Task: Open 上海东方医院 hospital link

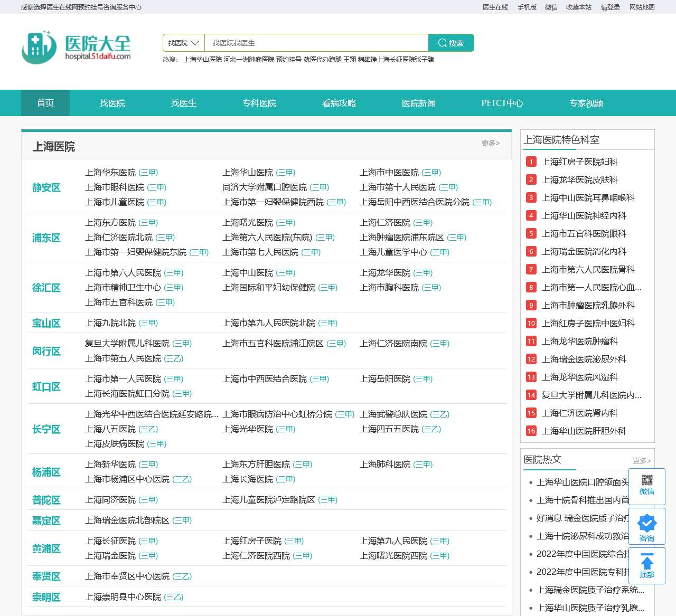Action: point(110,223)
